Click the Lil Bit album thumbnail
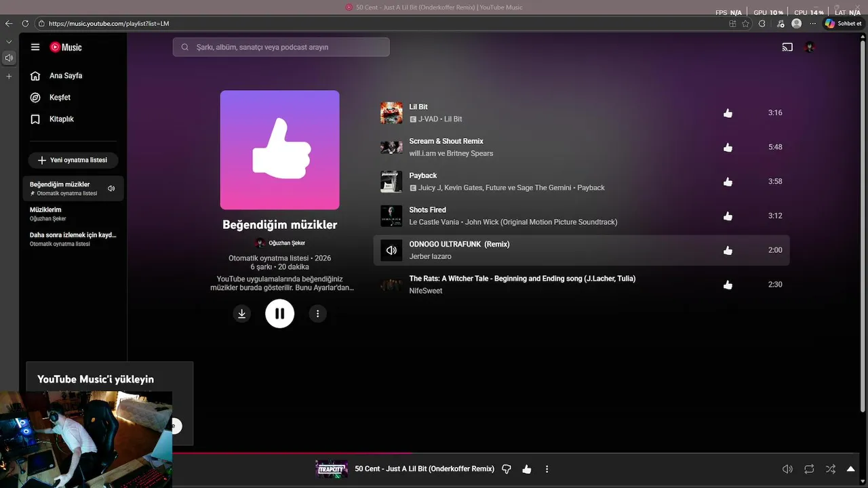 pyautogui.click(x=391, y=113)
